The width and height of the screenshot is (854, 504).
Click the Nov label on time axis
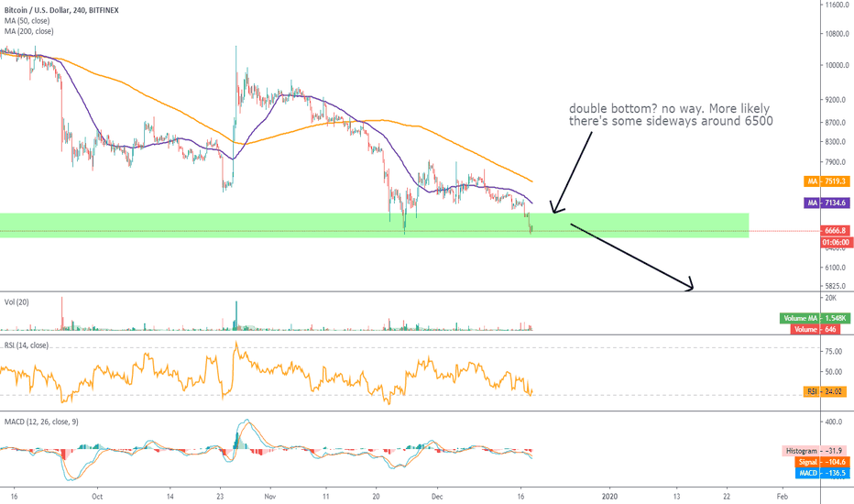pos(270,497)
